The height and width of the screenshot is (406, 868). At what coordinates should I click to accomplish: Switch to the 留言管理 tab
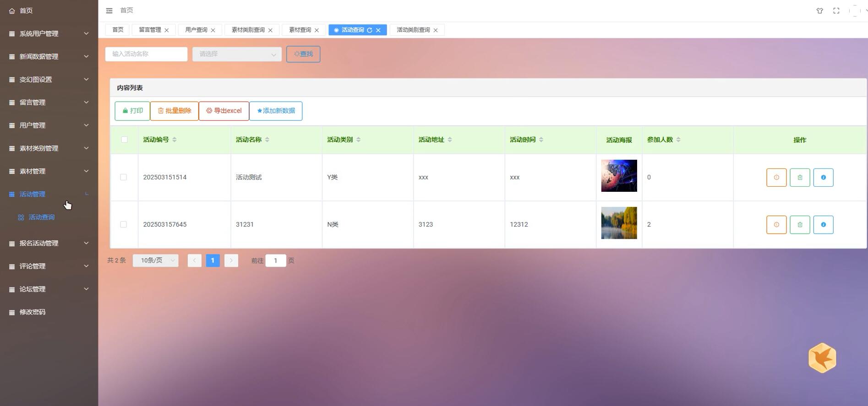tap(150, 30)
